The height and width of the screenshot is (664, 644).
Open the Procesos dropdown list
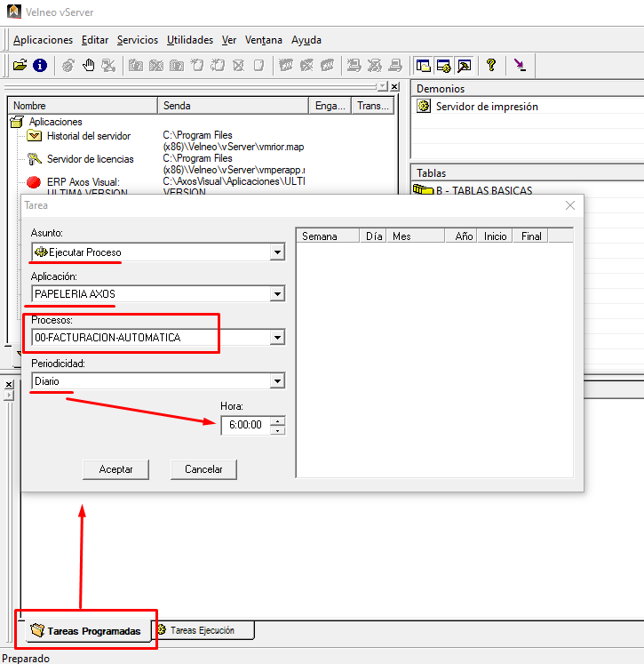pos(277,338)
